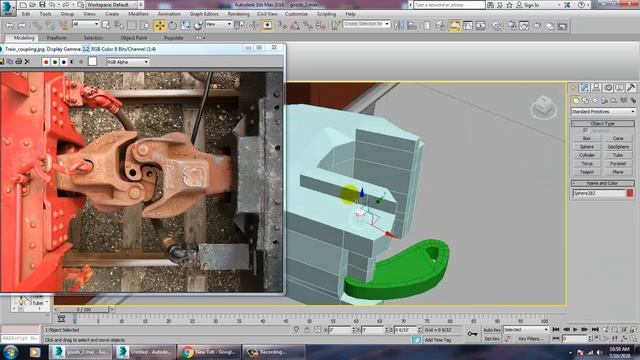Open the Material Editor icon
640x360 pixels.
tap(496, 26)
